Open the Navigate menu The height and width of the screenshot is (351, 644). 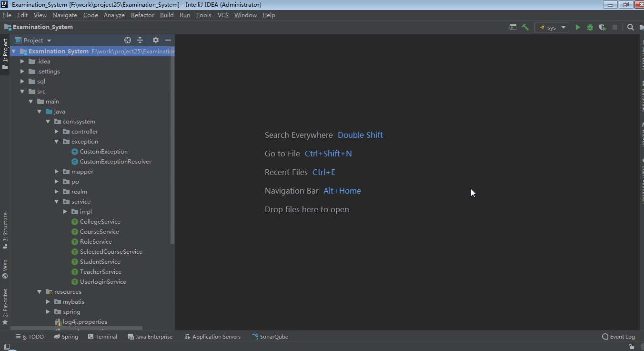(65, 15)
